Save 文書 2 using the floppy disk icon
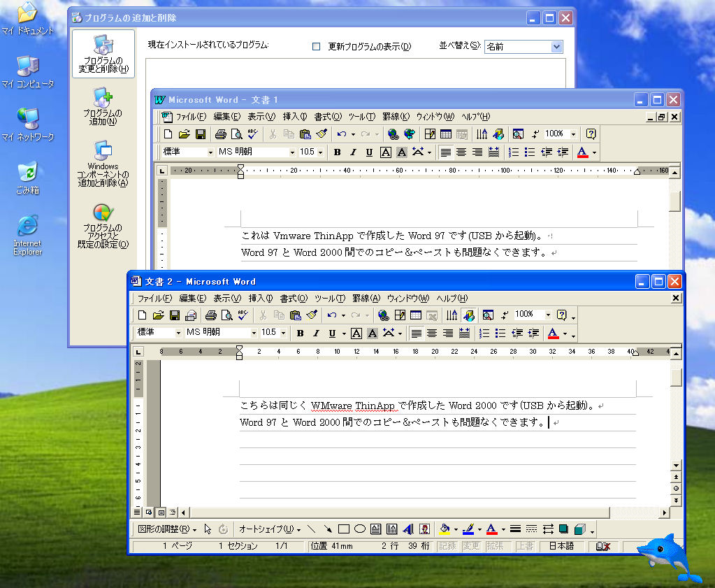This screenshot has height=588, width=715. [174, 315]
